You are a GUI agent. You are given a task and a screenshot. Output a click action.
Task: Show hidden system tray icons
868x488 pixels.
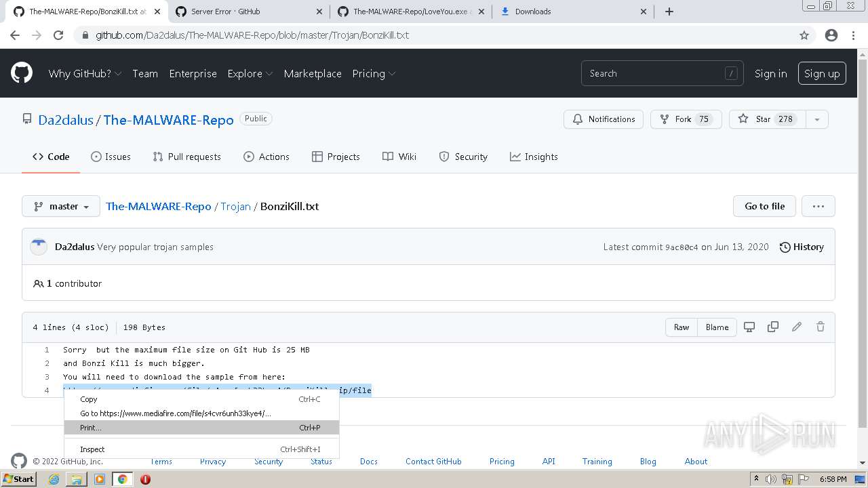[756, 479]
